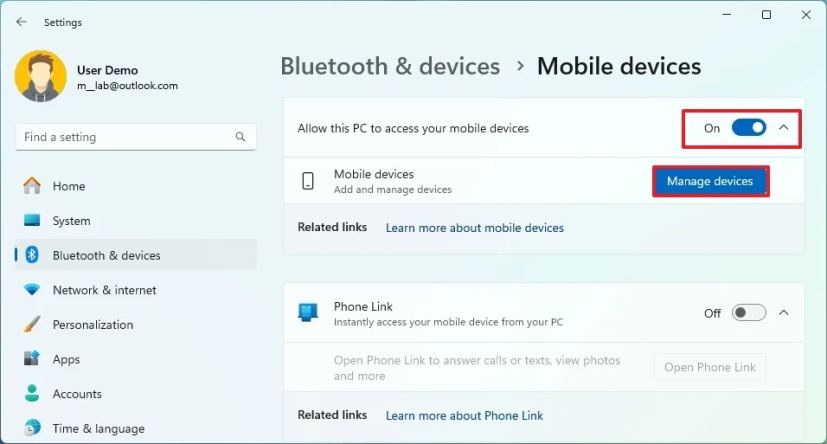Click the Home house icon
The height and width of the screenshot is (444, 827).
click(x=32, y=186)
